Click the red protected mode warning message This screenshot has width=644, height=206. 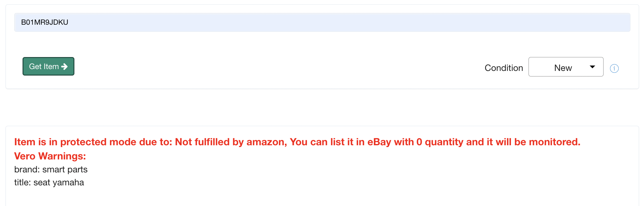click(297, 142)
